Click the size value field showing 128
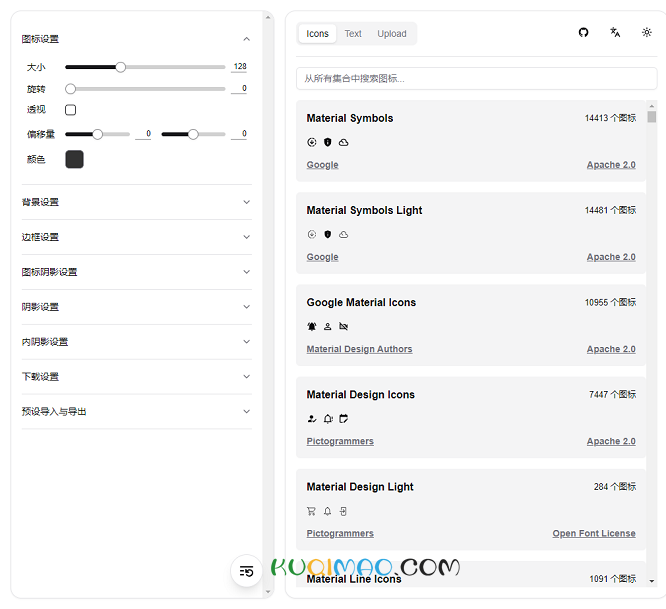 point(239,67)
